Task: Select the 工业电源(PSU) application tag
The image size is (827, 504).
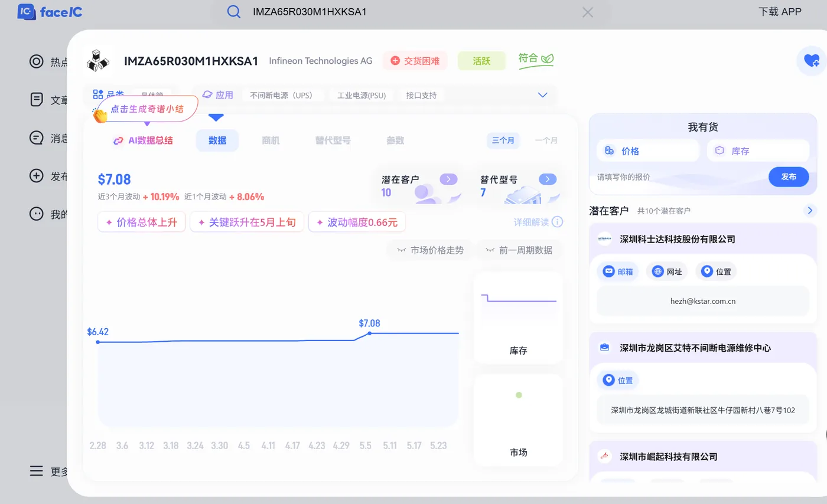Action: point(362,95)
